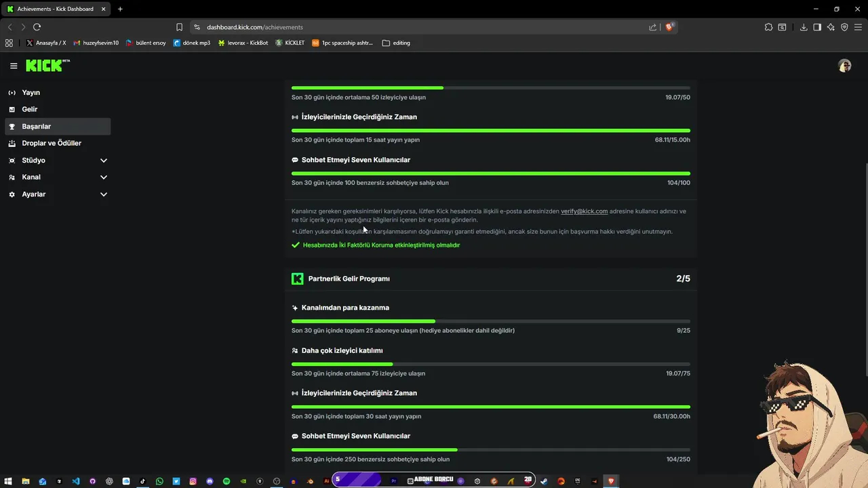This screenshot has height=488, width=868.
Task: Toggle the browser sidebar panel icon
Action: pyautogui.click(x=817, y=27)
